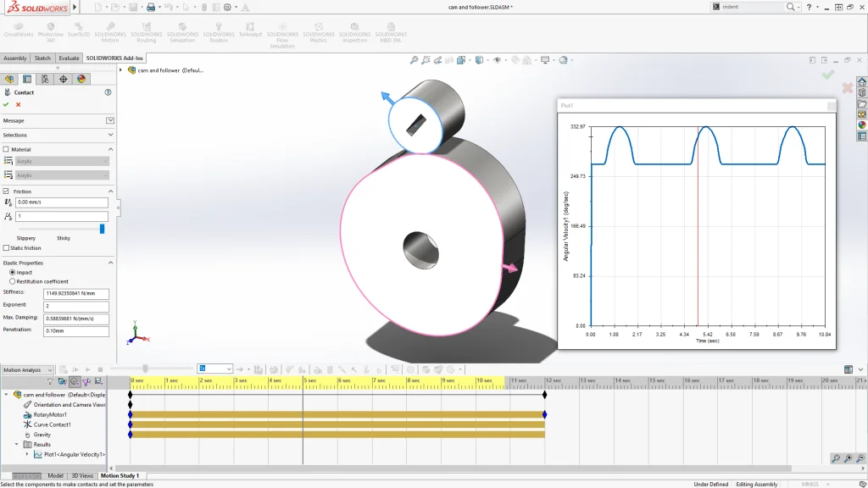The width and height of the screenshot is (868, 488).
Task: Open the Appearances color ball in task pane
Action: 862,125
